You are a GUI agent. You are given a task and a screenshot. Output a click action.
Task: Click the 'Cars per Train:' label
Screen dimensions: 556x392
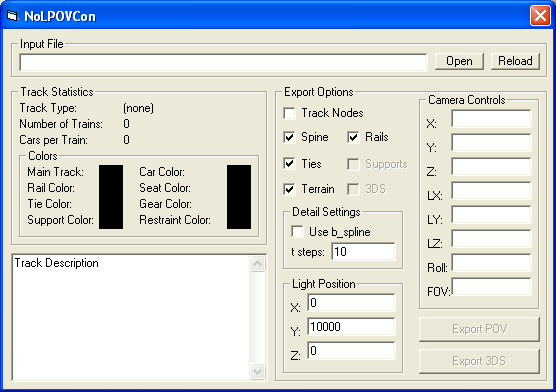coord(54,140)
